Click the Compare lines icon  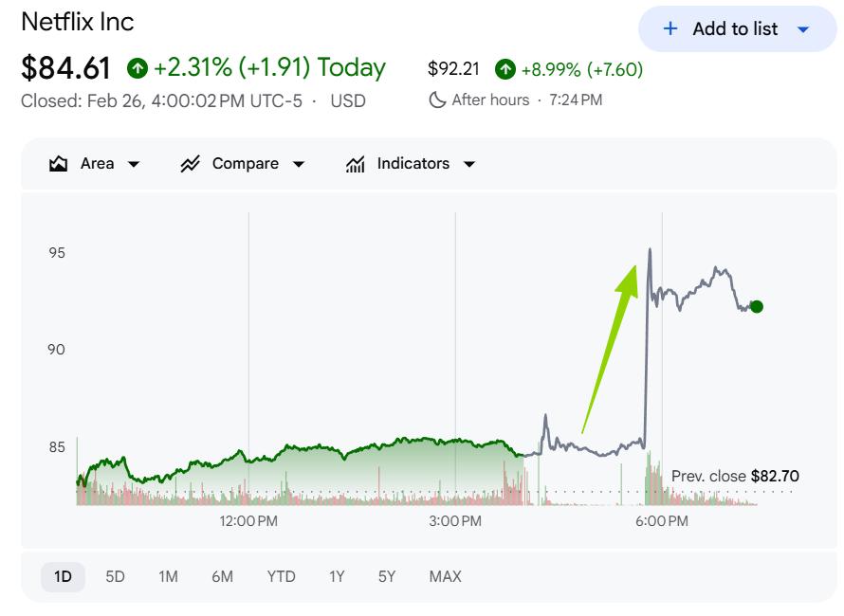click(x=191, y=164)
